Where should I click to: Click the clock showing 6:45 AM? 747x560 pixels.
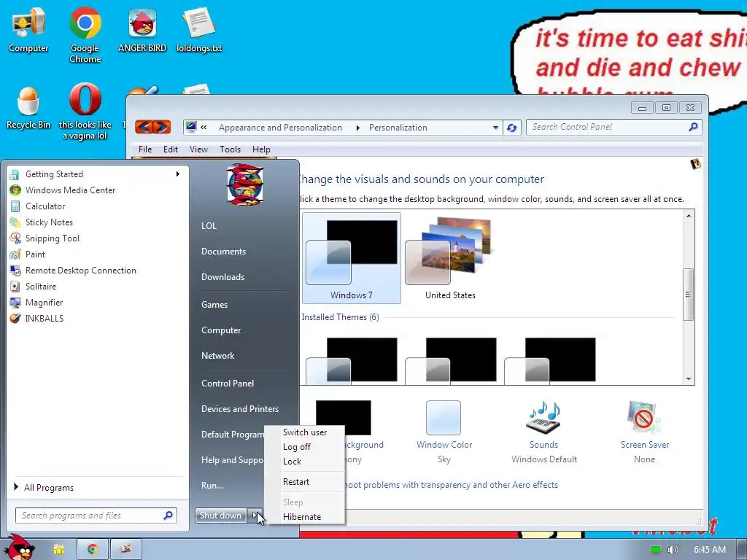tap(709, 550)
